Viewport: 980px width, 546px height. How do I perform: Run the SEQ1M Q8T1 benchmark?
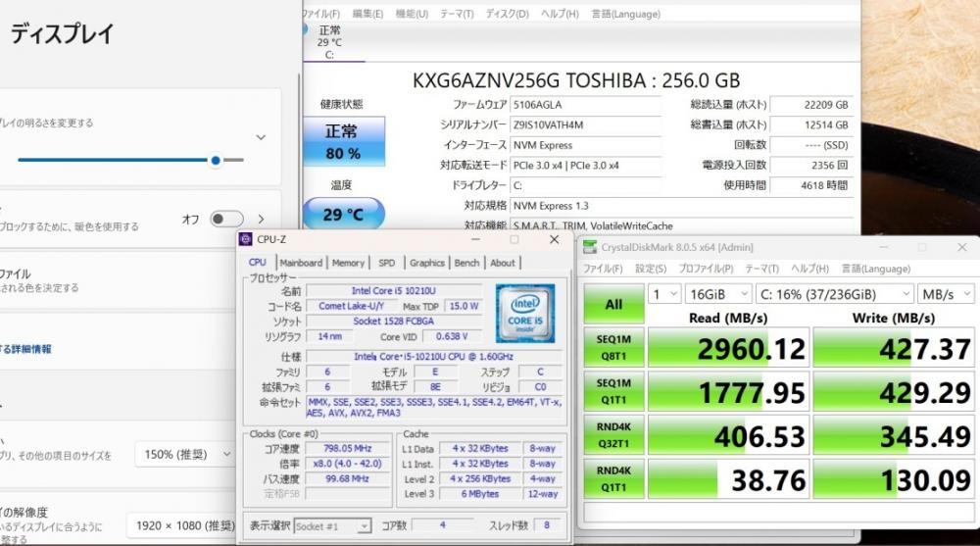tap(613, 348)
